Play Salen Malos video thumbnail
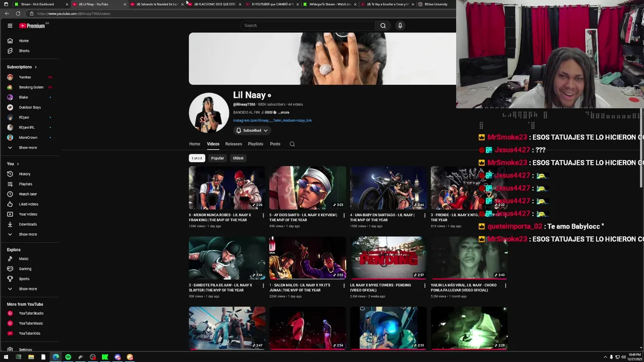The width and height of the screenshot is (644, 362). 307,258
